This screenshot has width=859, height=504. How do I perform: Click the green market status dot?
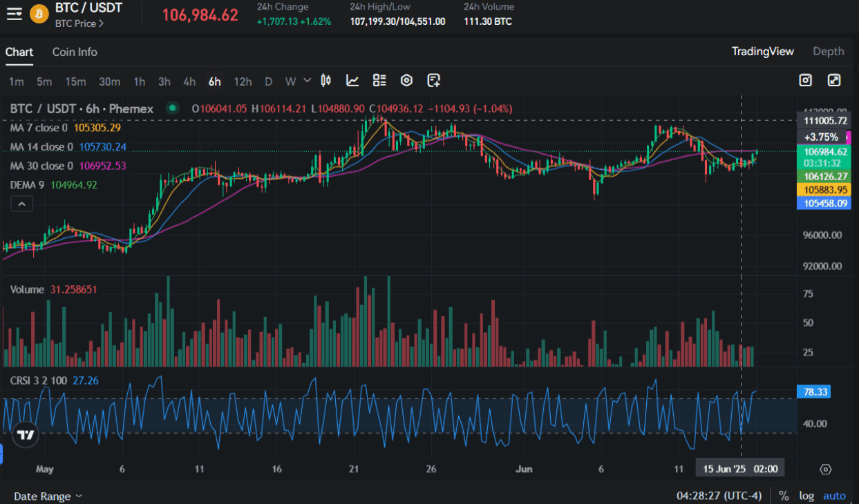(172, 108)
